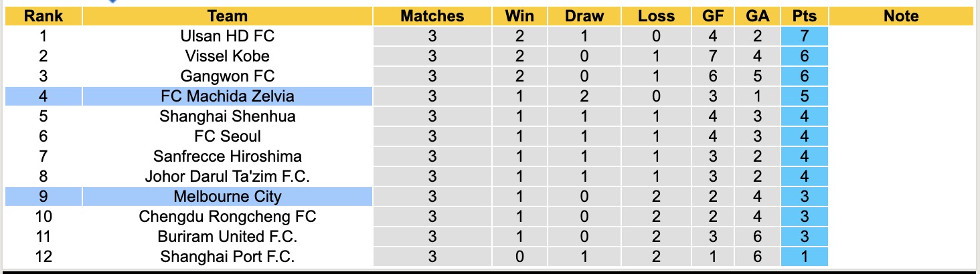Screen dimensions: 980x274
Task: Select the Draw column header
Action: click(x=584, y=16)
